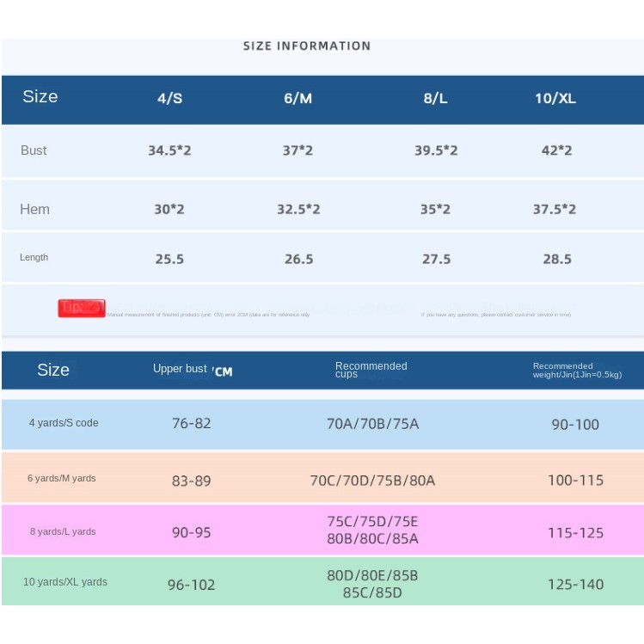
Task: Click the SIZE INFORMATION title
Action: pos(307,46)
